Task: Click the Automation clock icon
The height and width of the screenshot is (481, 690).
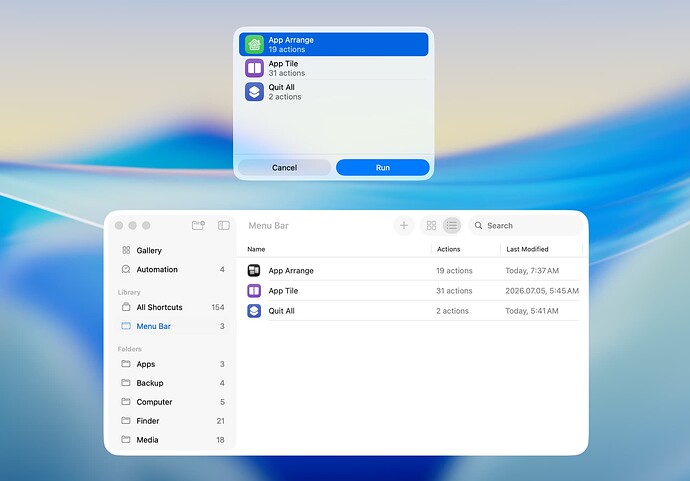Action: pyautogui.click(x=126, y=269)
